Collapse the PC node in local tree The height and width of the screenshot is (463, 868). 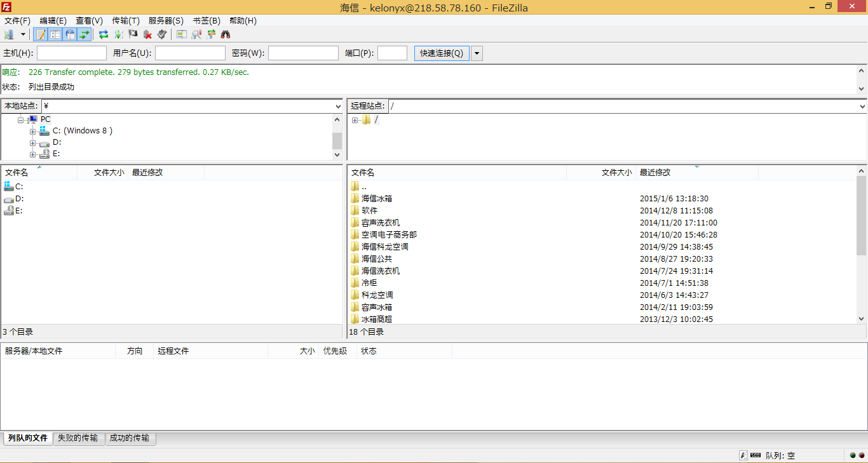(20, 119)
